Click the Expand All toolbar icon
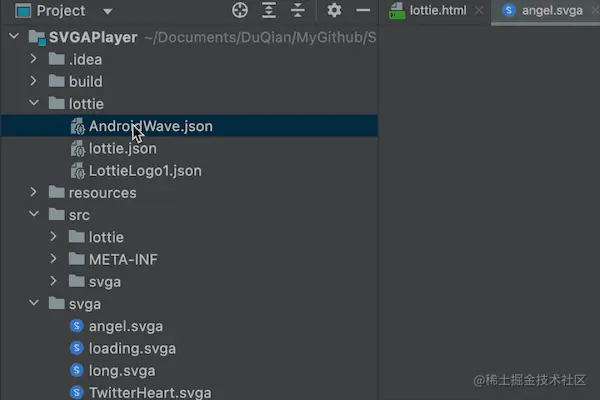 [269, 11]
